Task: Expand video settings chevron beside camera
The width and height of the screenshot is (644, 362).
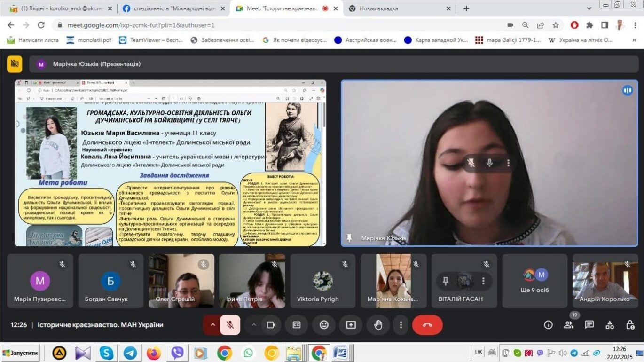Action: point(254,325)
